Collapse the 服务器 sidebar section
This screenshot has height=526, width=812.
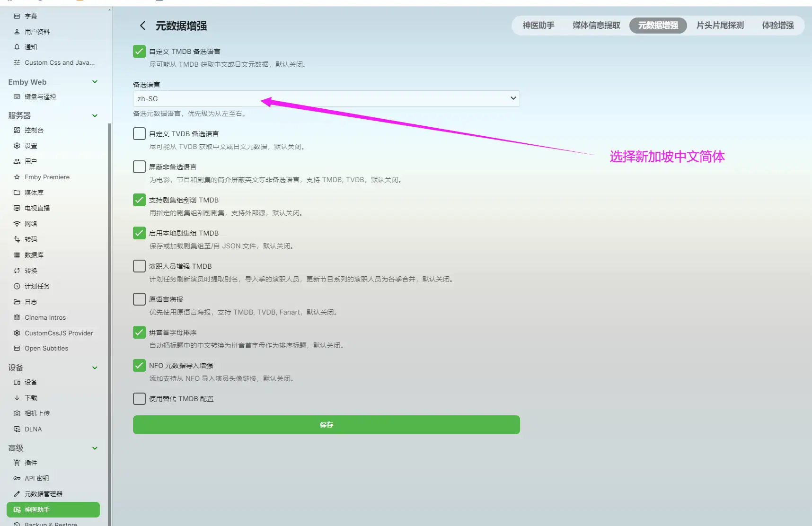pos(95,115)
